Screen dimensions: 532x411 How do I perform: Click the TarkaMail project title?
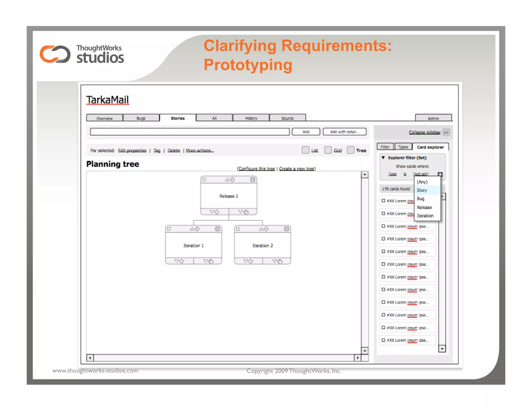(x=107, y=100)
